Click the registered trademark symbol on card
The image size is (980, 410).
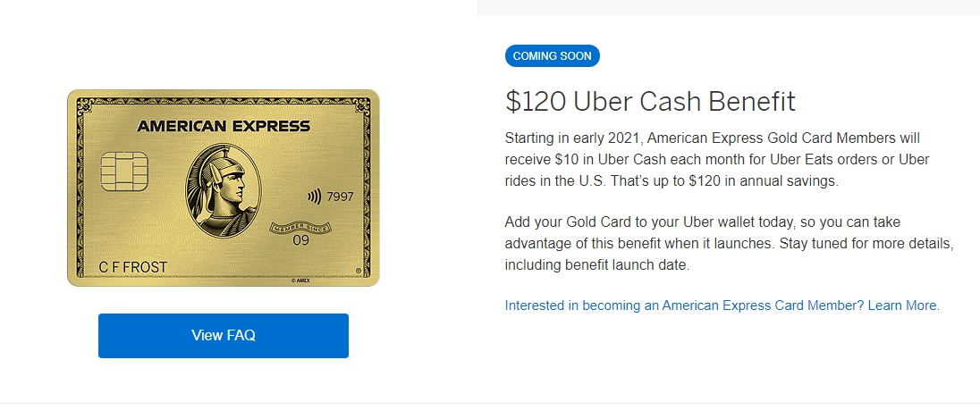click(358, 271)
